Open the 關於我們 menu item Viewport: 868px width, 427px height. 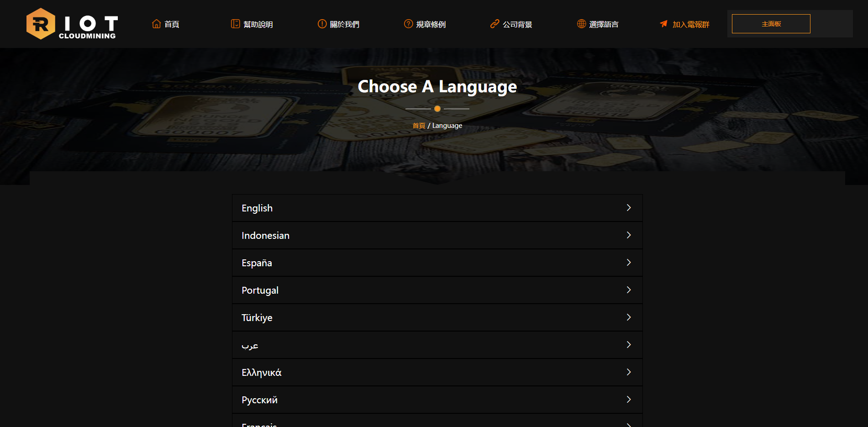[344, 24]
